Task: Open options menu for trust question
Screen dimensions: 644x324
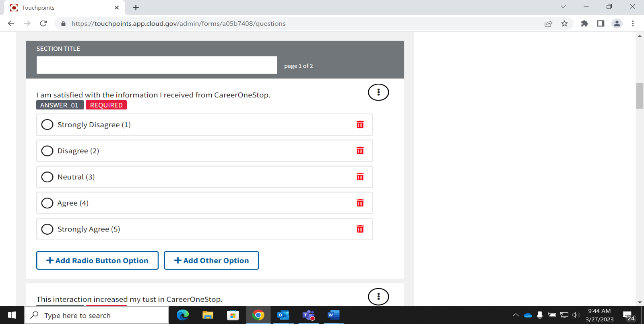Action: [x=378, y=297]
